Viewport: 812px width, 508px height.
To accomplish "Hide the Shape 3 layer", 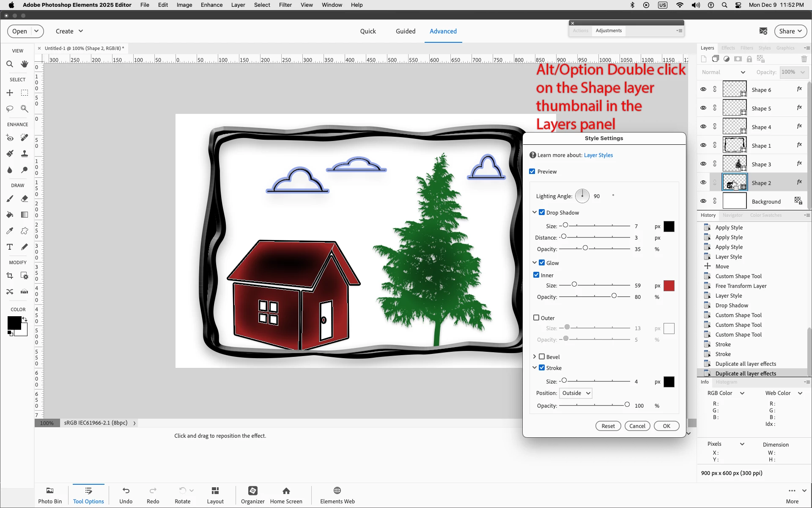I will pos(703,164).
